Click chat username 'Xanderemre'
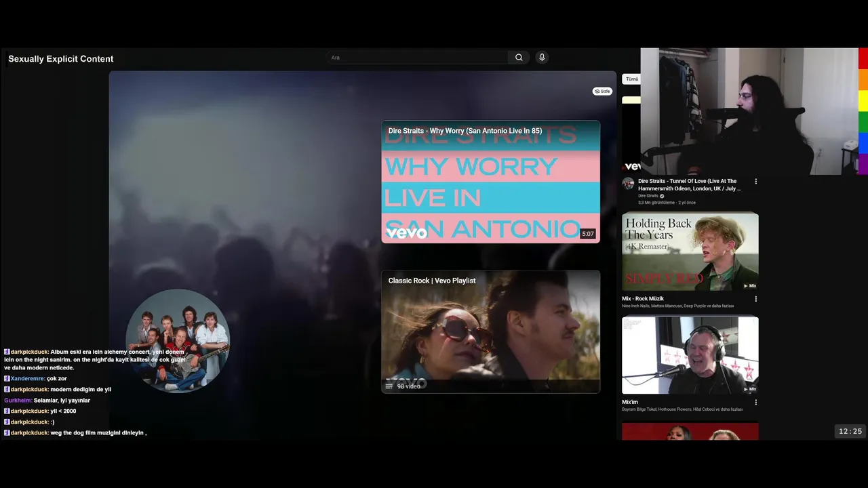The height and width of the screenshot is (488, 868). coord(27,379)
